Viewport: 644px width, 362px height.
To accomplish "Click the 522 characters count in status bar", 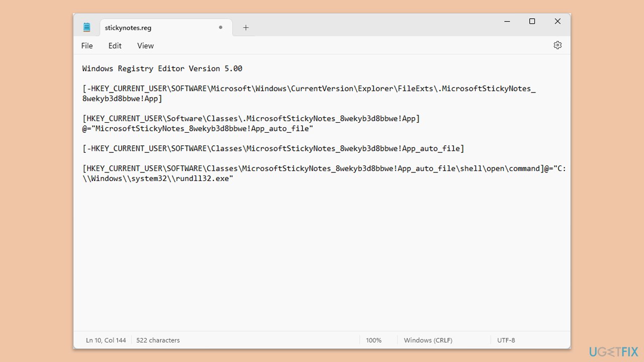I will tap(158, 340).
